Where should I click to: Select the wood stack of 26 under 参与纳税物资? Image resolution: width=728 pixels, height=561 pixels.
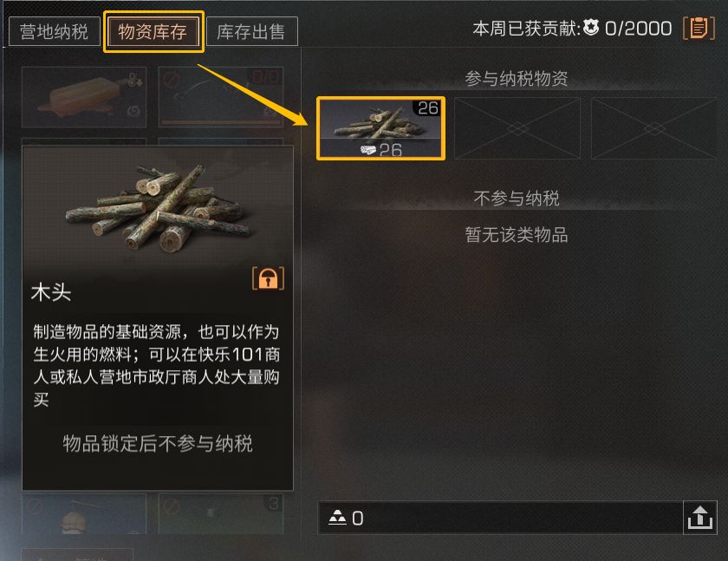tap(380, 128)
